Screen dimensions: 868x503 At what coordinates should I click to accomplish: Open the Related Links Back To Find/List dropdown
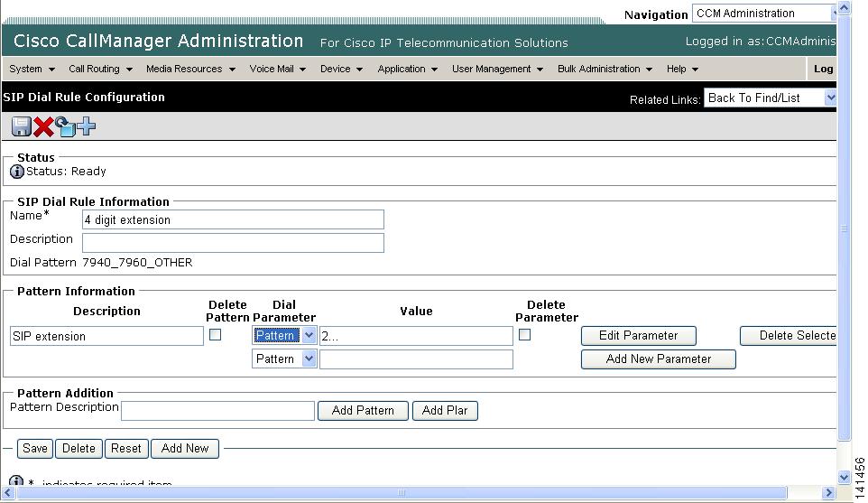click(770, 98)
